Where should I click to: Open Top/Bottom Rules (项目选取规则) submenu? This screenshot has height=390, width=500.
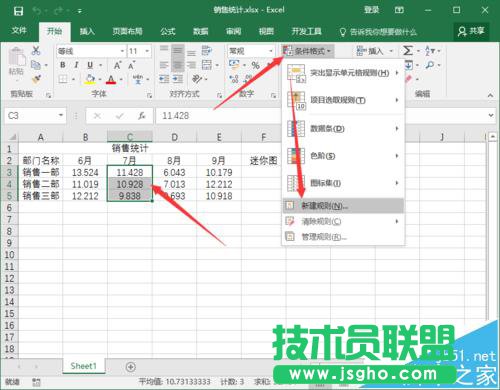(343, 100)
